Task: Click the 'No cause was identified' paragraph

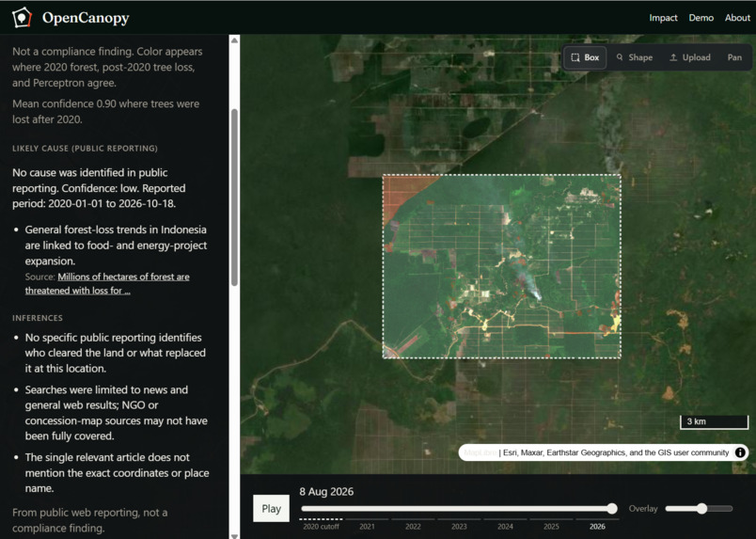Action: click(x=99, y=188)
